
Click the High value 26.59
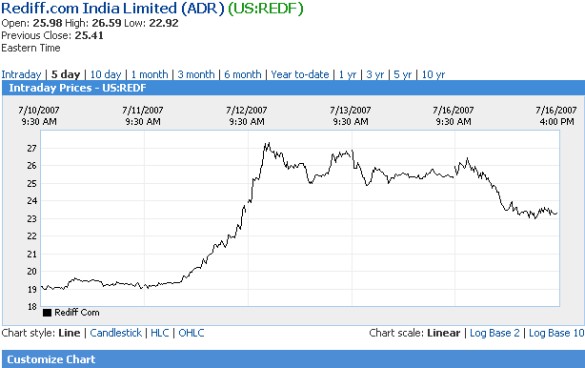pos(107,23)
